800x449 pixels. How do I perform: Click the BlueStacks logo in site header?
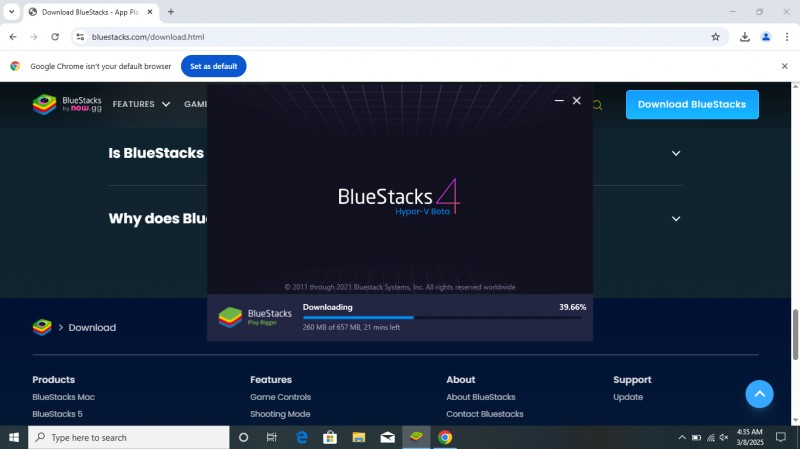pos(63,104)
